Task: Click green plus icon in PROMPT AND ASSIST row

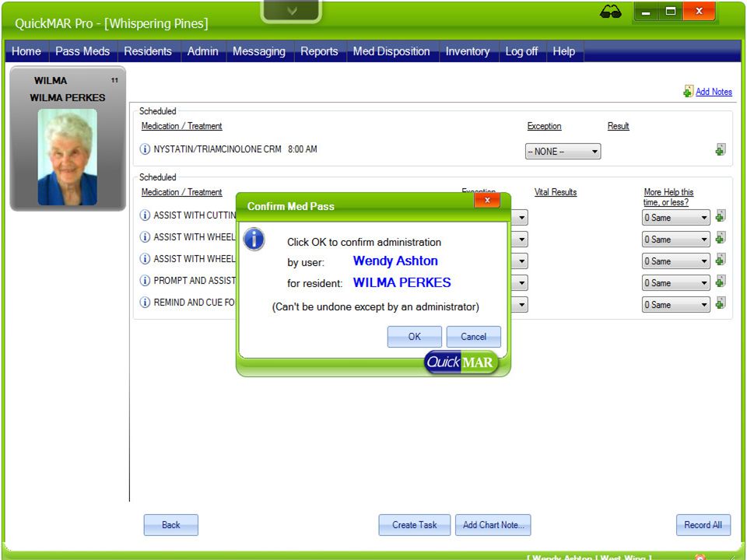Action: (x=721, y=281)
